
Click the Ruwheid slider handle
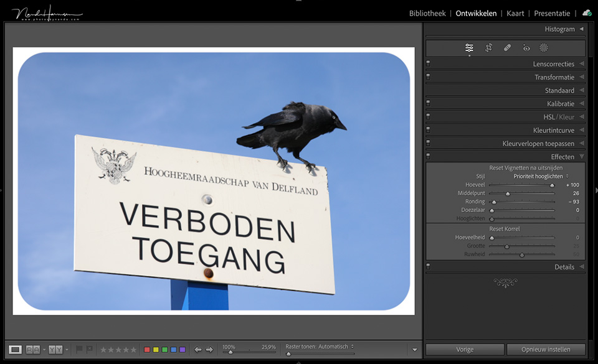[522, 254]
